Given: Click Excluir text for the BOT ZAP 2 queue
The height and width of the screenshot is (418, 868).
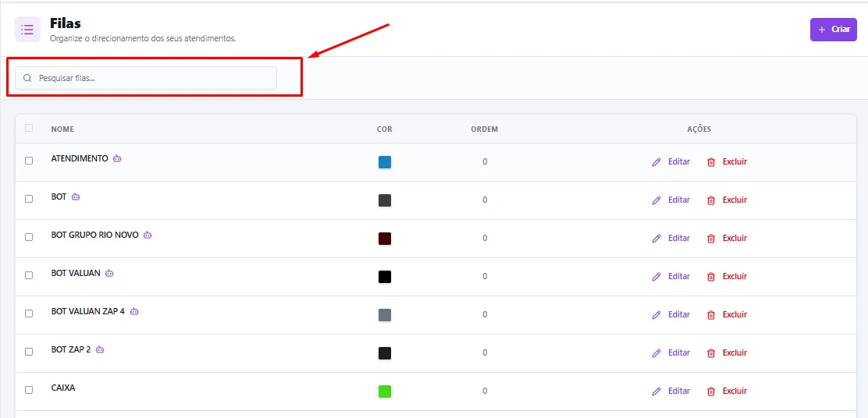Looking at the screenshot, I should [735, 352].
